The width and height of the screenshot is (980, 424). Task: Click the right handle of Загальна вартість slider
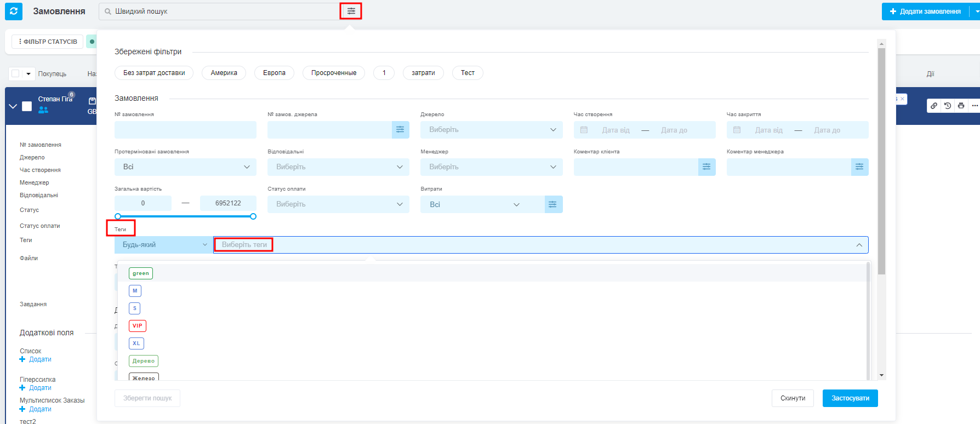[253, 216]
